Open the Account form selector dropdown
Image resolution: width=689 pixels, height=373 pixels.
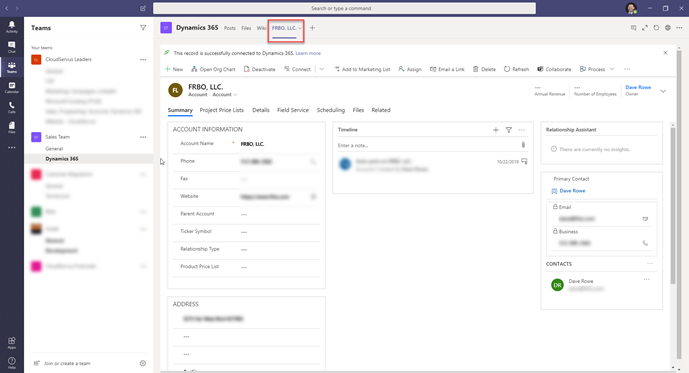236,95
